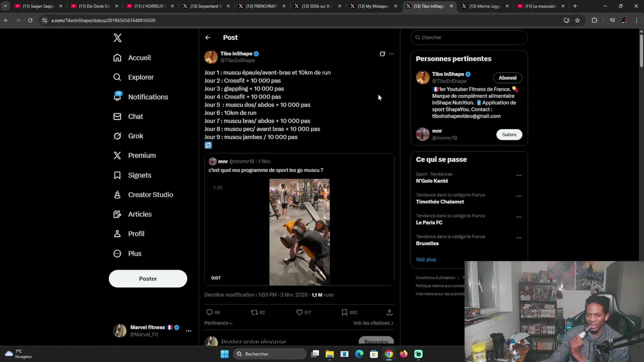Viewport: 644px width, 362px height.
Task: Like the post with 917 likes
Action: [299, 312]
